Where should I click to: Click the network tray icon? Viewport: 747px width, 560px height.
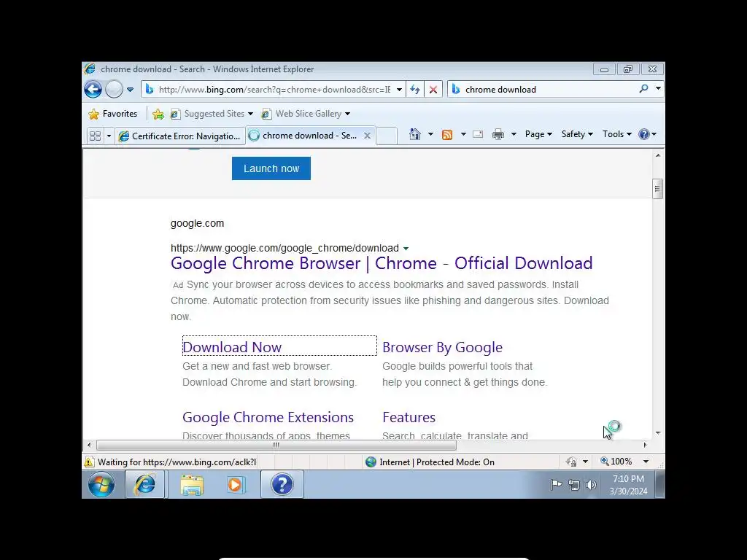[574, 485]
